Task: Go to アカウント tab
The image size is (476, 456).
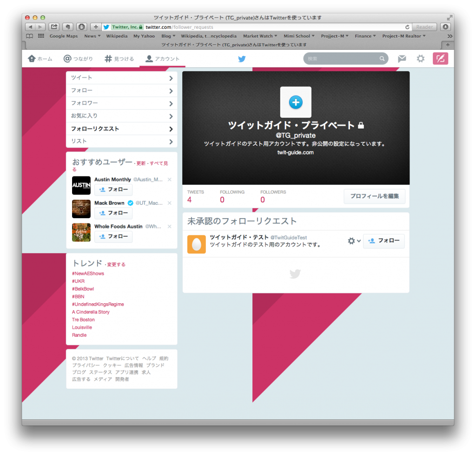Action: pos(162,59)
